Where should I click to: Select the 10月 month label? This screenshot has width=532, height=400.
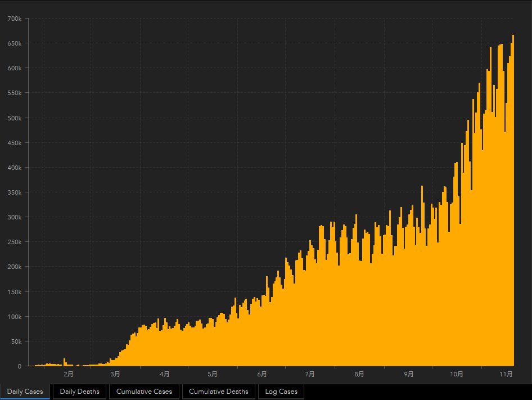pos(457,374)
